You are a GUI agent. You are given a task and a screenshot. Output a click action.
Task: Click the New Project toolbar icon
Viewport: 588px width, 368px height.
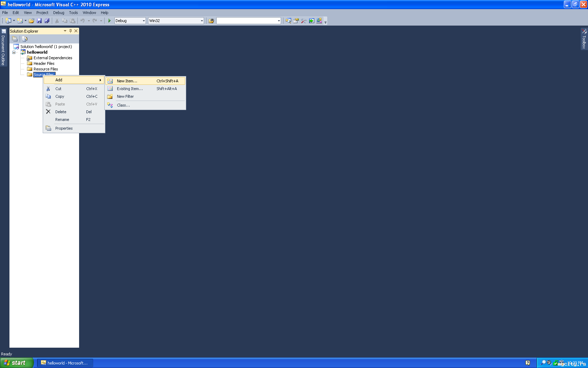8,21
